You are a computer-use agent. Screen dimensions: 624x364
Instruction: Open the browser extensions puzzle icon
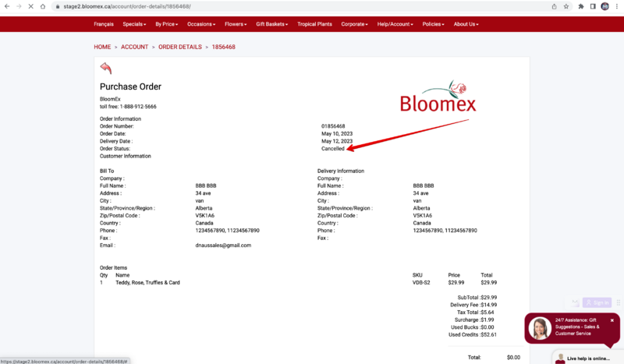pyautogui.click(x=581, y=6)
